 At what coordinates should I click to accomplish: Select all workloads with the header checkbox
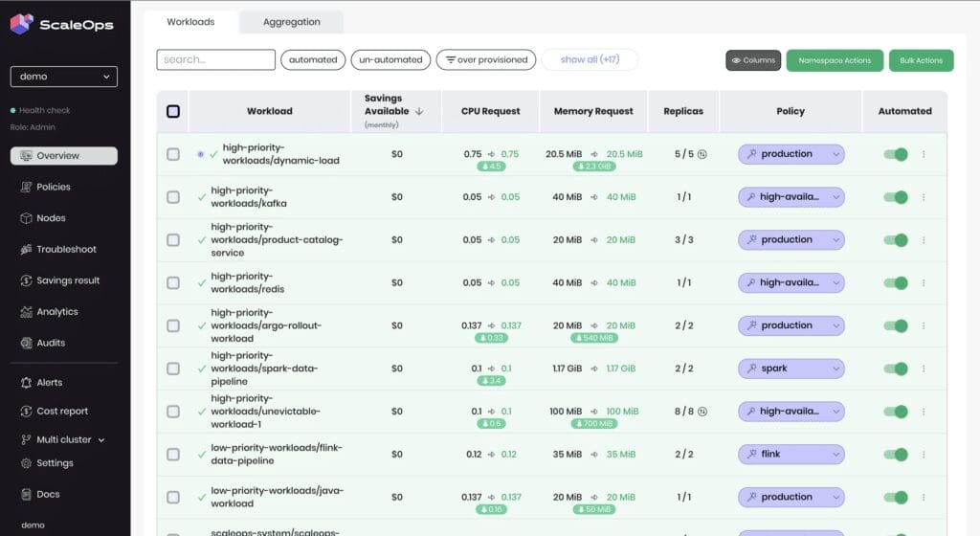[173, 111]
